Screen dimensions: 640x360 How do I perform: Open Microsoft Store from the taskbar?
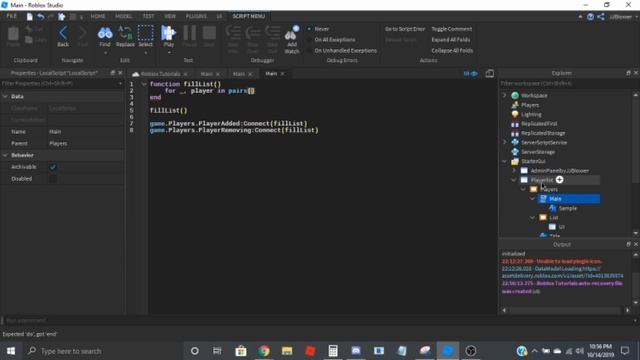pos(241,351)
